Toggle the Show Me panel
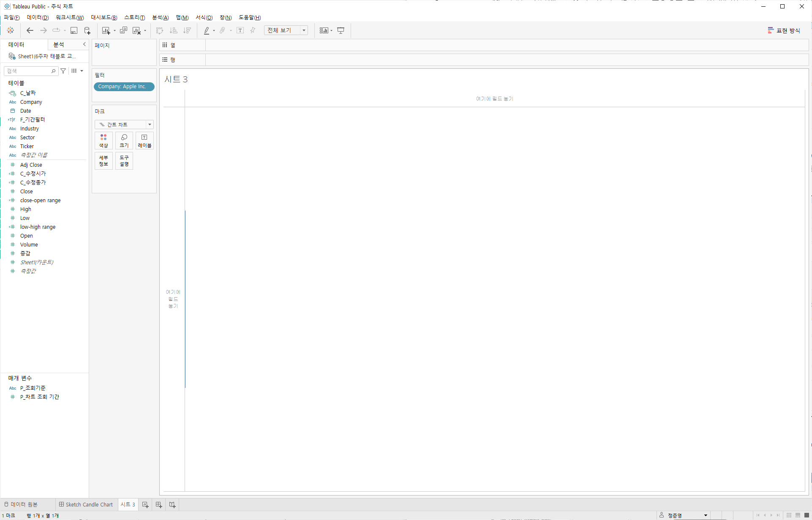This screenshot has width=812, height=520. coord(784,30)
